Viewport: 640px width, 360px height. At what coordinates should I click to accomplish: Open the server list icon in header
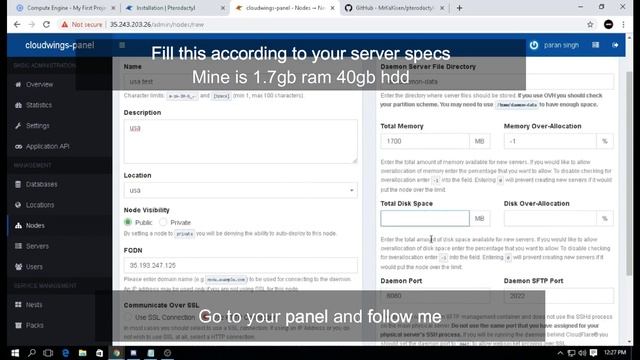[596, 45]
